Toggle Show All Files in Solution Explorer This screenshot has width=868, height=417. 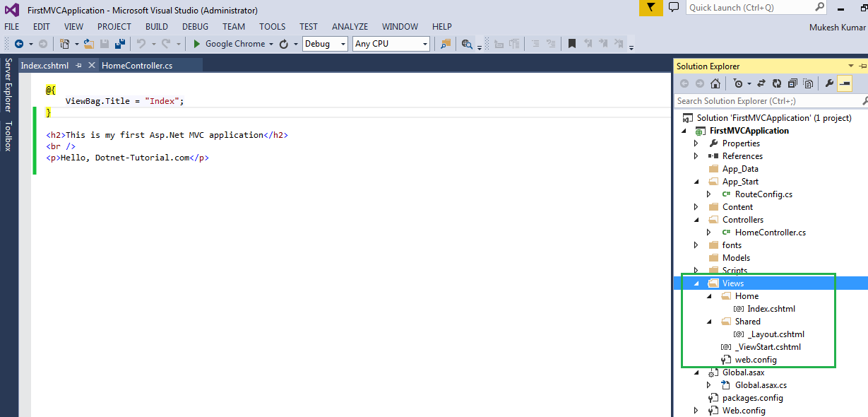(x=808, y=83)
